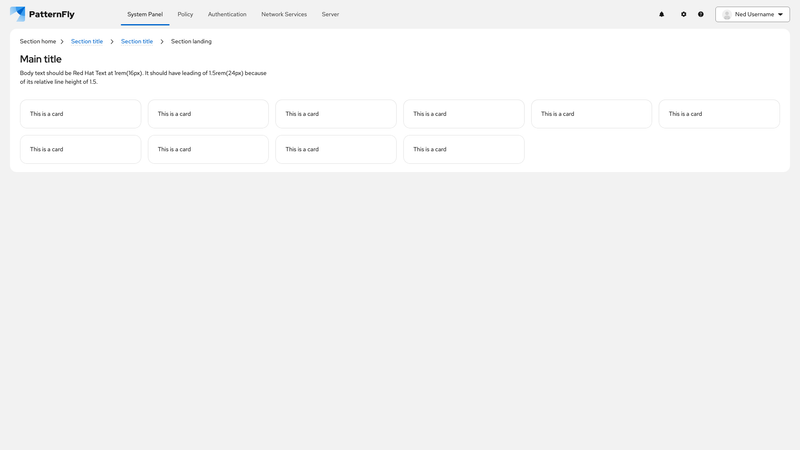Open the notifications bell
Image resolution: width=800 pixels, height=450 pixels.
661,14
